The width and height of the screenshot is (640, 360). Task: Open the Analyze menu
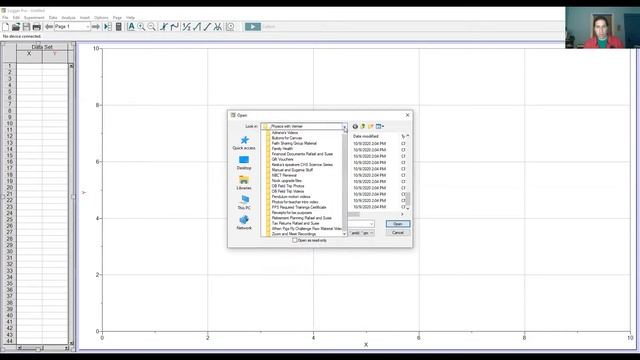click(x=69, y=18)
